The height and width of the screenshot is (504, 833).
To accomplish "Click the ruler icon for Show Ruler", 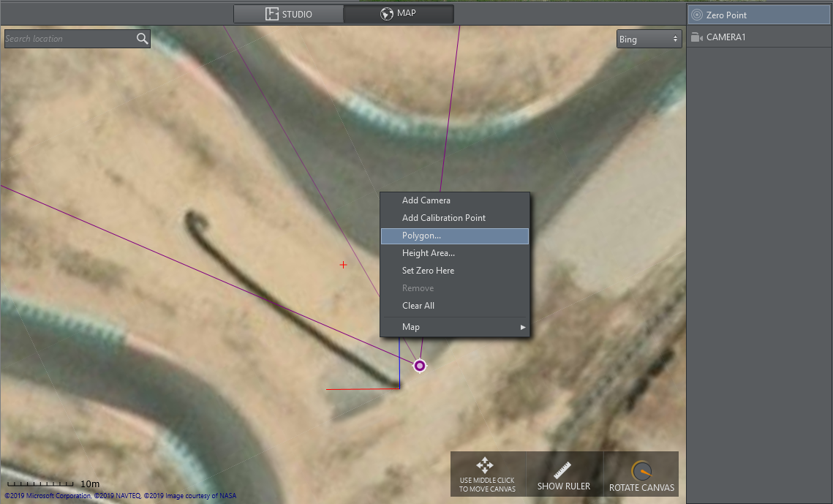I will pos(562,470).
